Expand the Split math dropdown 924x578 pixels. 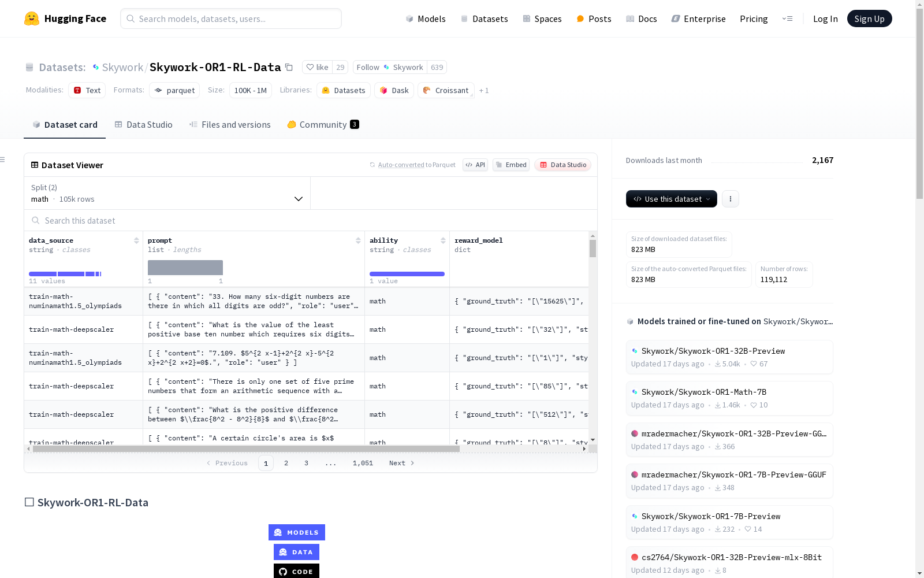coord(167,193)
